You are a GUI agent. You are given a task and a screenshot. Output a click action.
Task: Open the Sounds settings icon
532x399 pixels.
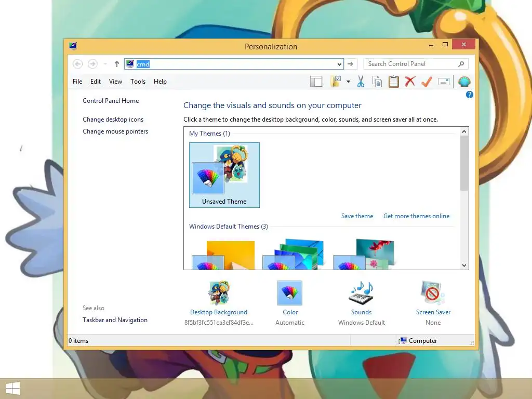pos(362,293)
